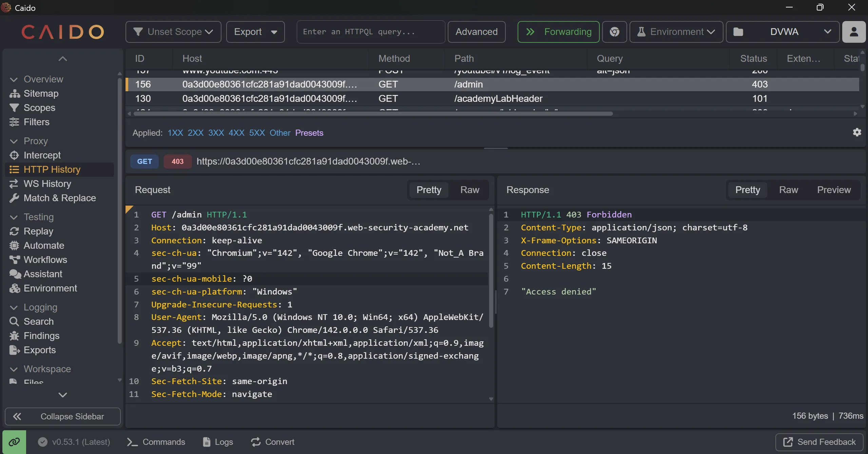The image size is (868, 454).
Task: Go to the Findings page
Action: coord(41,336)
